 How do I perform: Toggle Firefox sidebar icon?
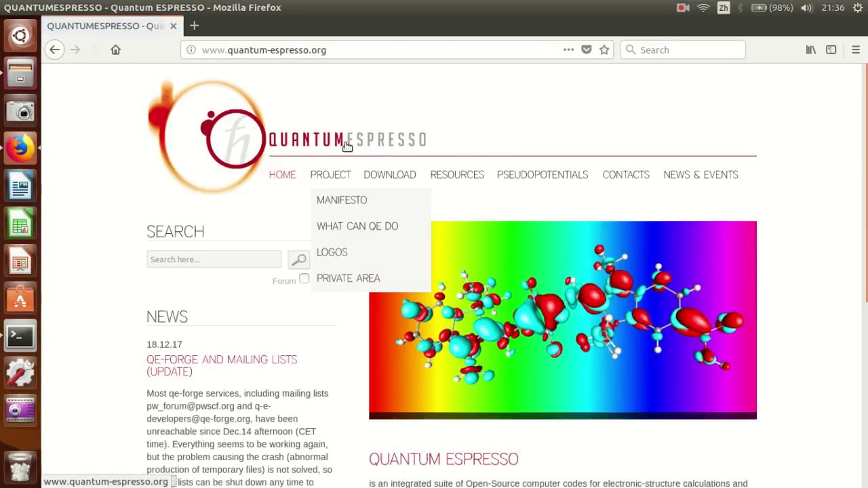(x=831, y=49)
